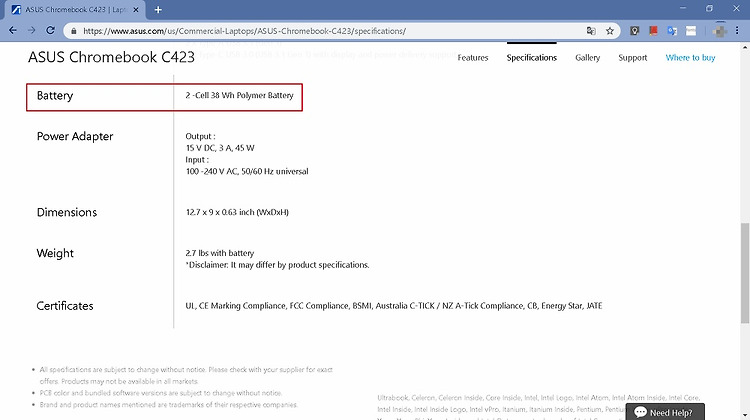750x420 pixels.
Task: Close the Chrome window
Action: click(x=736, y=8)
